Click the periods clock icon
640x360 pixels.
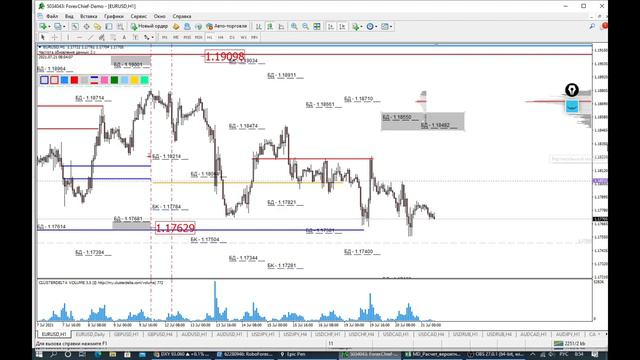click(370, 27)
